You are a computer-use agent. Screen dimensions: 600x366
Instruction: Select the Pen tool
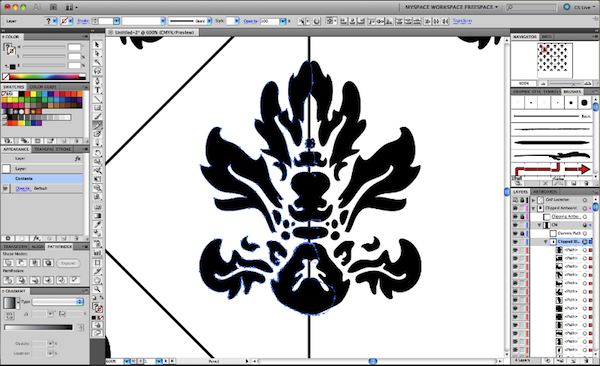point(97,81)
